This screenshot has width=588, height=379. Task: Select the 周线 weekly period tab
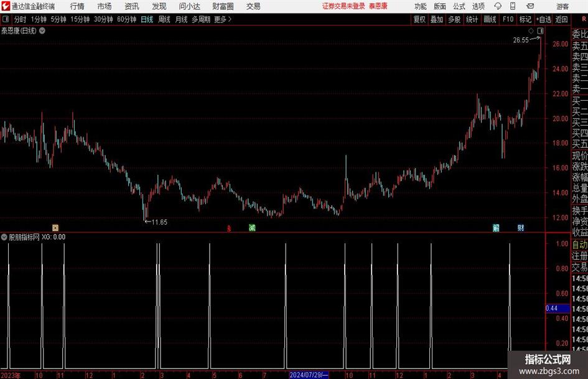(164, 19)
